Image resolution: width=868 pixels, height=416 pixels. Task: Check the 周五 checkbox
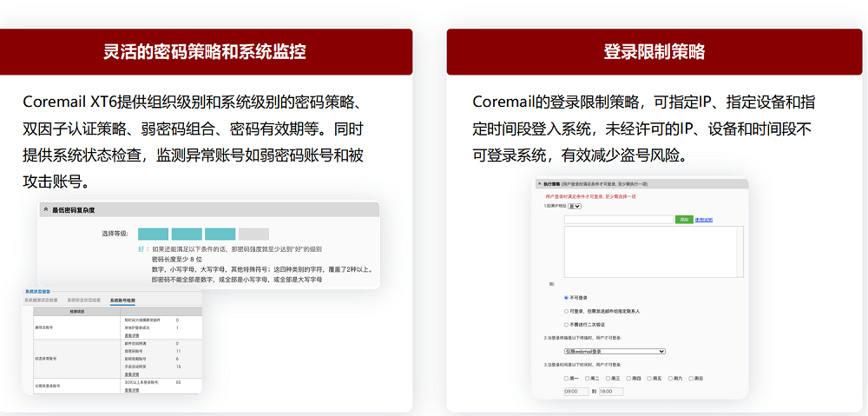tap(649, 379)
